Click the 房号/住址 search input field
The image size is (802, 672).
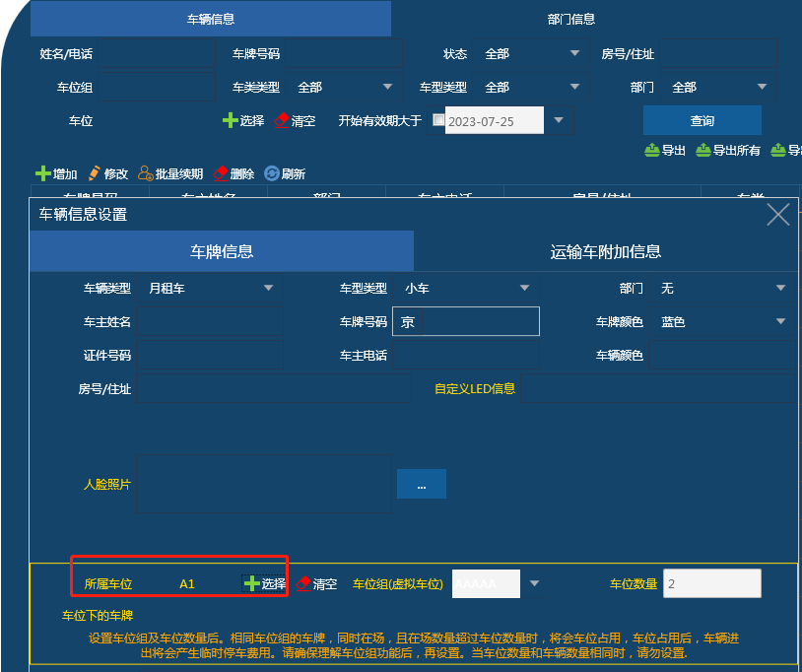pos(718,53)
